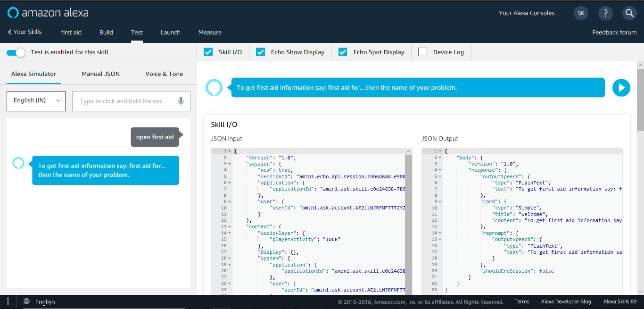Click the JSON Output label

pyautogui.click(x=440, y=139)
